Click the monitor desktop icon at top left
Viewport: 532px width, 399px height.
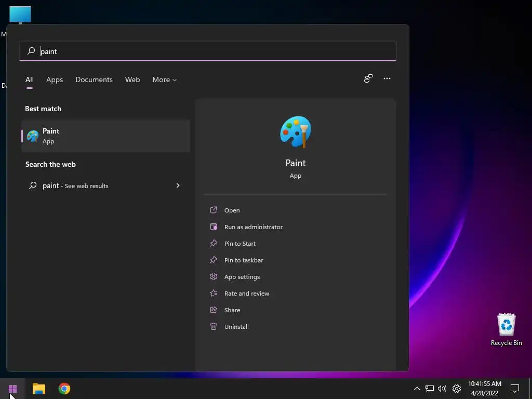20,15
